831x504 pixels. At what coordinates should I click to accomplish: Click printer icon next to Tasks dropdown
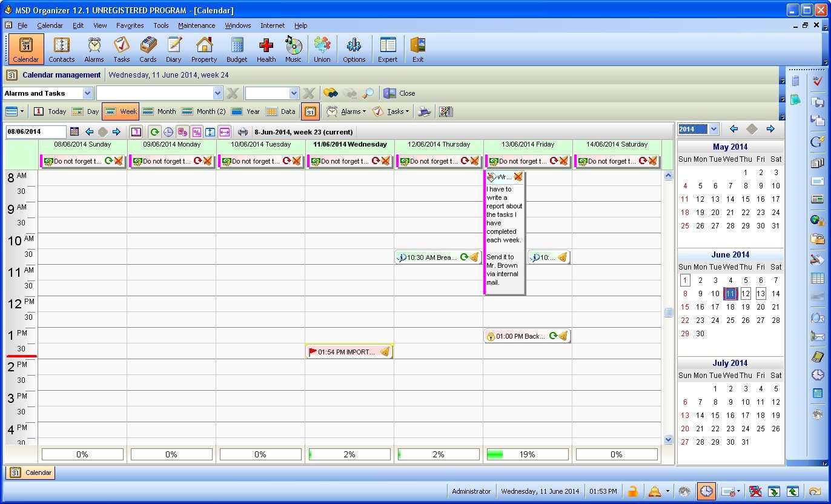(x=425, y=111)
